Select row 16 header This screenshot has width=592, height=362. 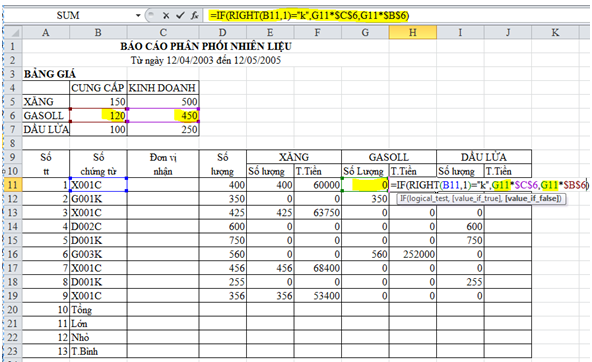pyautogui.click(x=12, y=254)
